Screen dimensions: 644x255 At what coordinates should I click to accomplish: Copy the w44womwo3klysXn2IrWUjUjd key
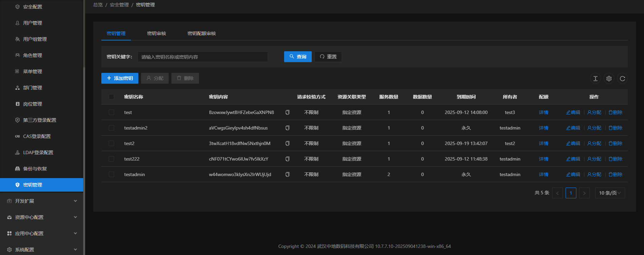[287, 174]
